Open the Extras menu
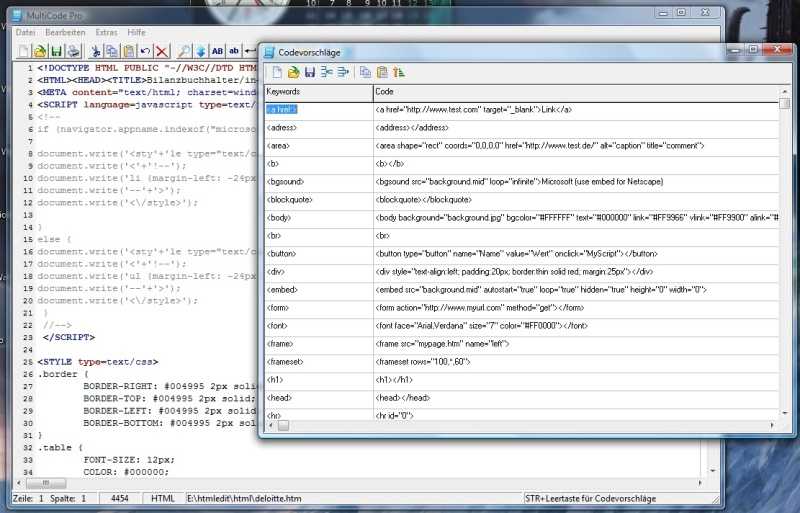The width and height of the screenshot is (800, 513). pos(107,32)
